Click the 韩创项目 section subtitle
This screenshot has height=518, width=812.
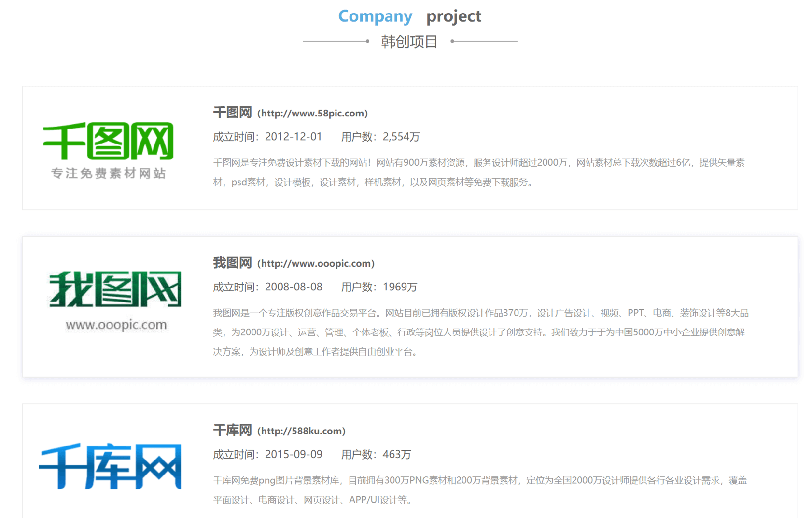point(409,42)
